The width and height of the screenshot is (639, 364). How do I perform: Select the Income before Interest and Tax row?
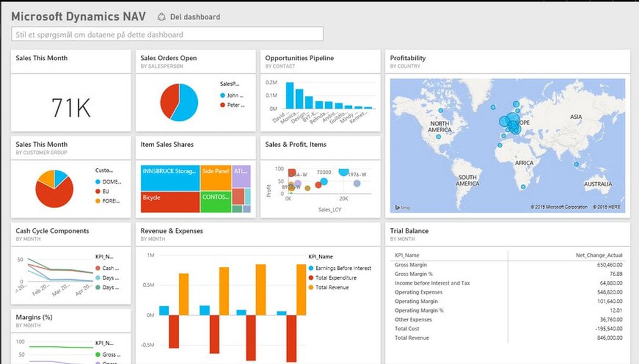(508, 283)
